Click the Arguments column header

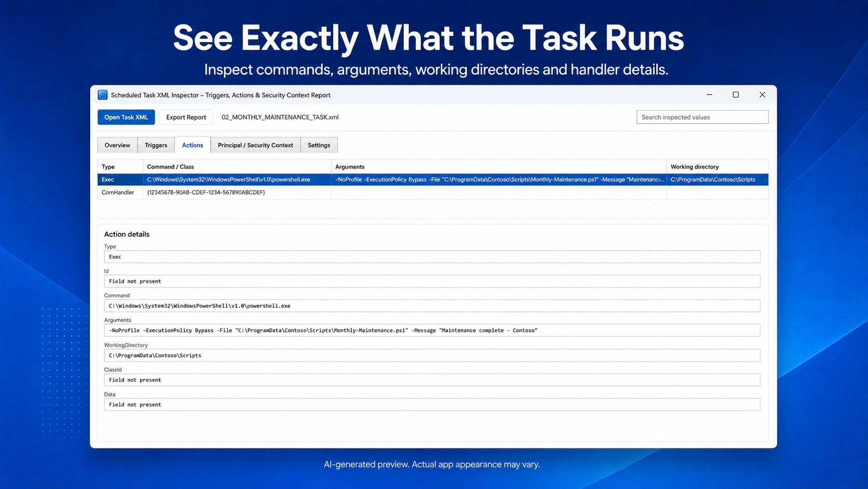click(498, 166)
